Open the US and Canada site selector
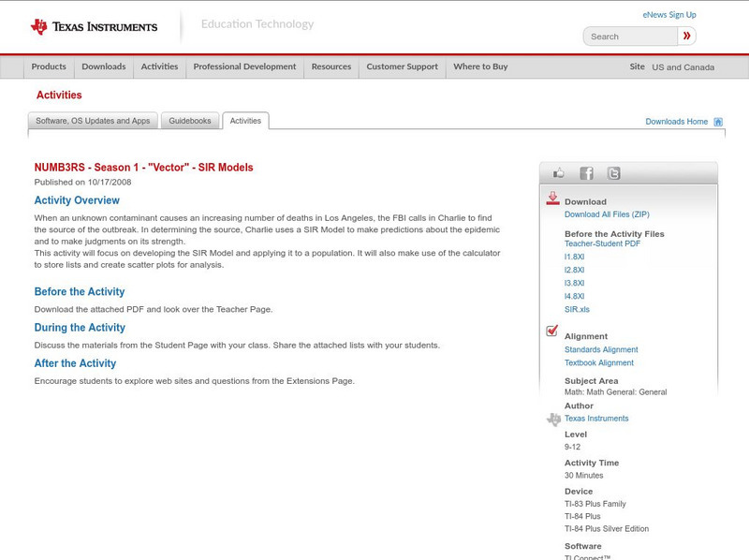749x560 pixels. tap(683, 67)
